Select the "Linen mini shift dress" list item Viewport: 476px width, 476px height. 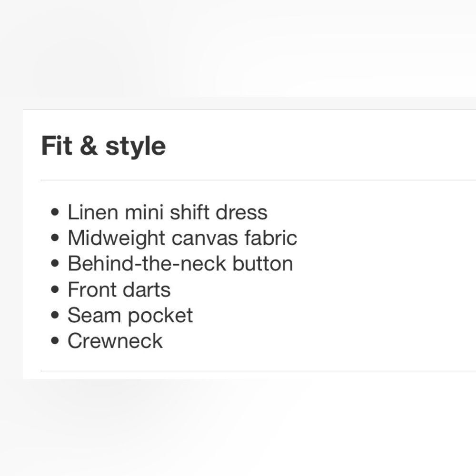click(x=167, y=212)
